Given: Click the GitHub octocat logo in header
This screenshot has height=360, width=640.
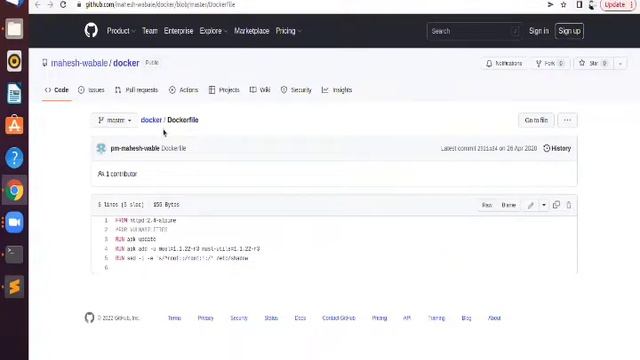Looking at the screenshot, I should point(91,31).
